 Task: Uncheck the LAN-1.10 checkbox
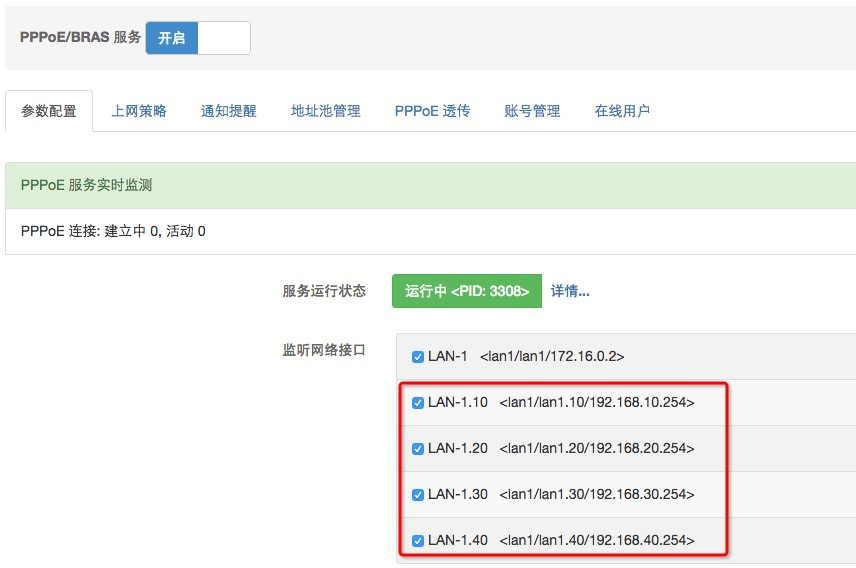[418, 403]
